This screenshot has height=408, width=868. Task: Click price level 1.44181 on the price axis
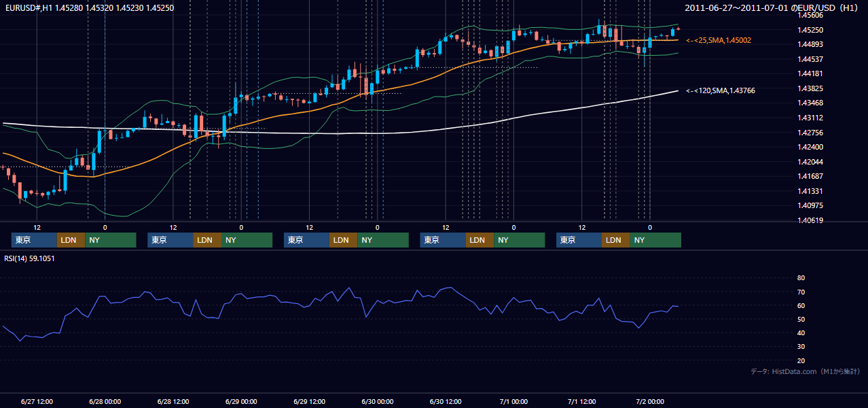click(810, 73)
